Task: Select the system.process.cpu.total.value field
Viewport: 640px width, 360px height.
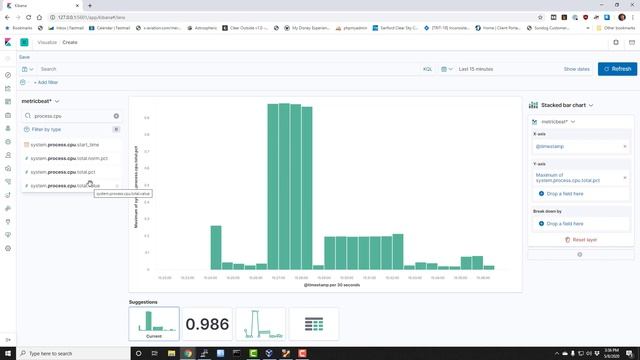Action: click(x=71, y=186)
